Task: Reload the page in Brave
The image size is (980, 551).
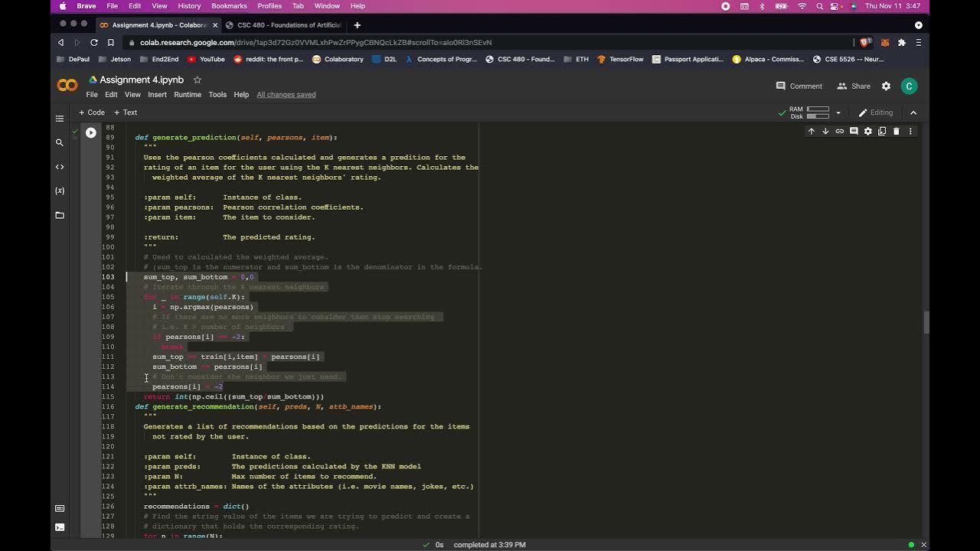Action: click(93, 42)
